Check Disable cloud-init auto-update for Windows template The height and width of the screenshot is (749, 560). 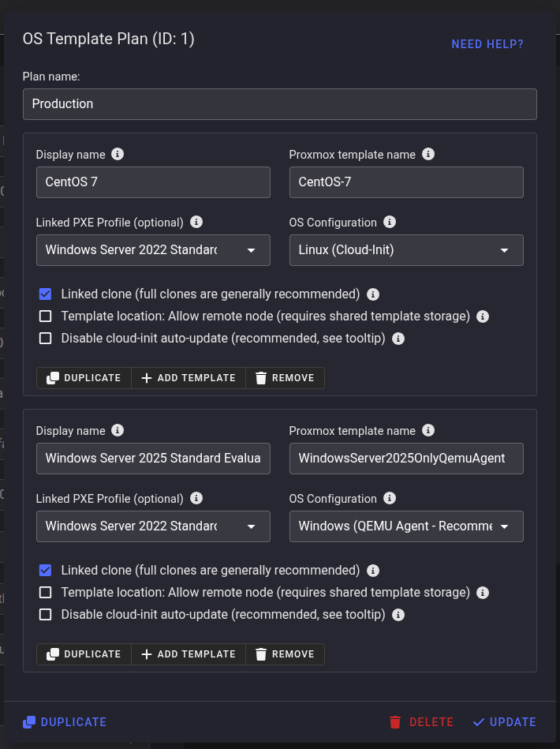[x=46, y=615]
